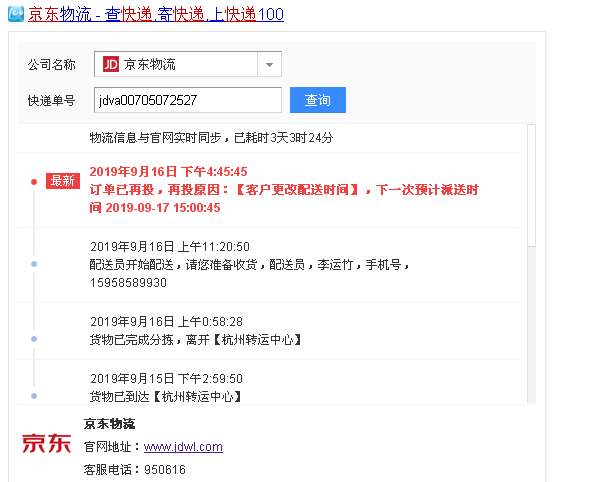Open the 京东物流 company combo box

click(188, 64)
